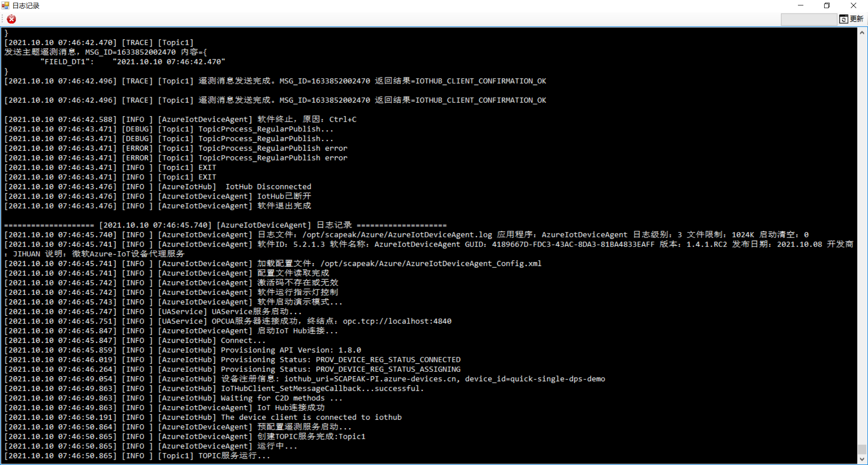The height and width of the screenshot is (465, 868).
Task: Click line 'IoTHubClient_SetMessageCallback...successful.'
Action: [x=214, y=389]
